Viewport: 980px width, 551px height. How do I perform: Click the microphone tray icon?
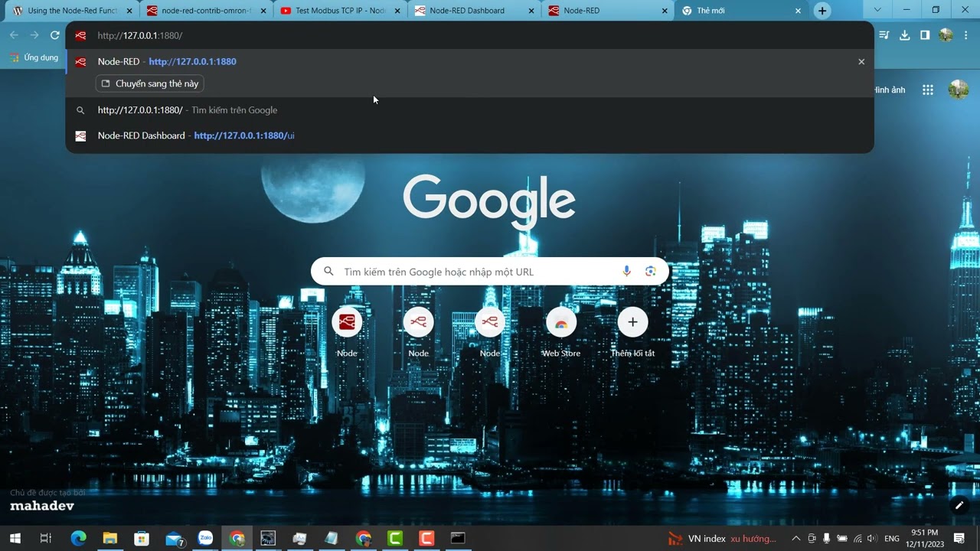(x=826, y=538)
